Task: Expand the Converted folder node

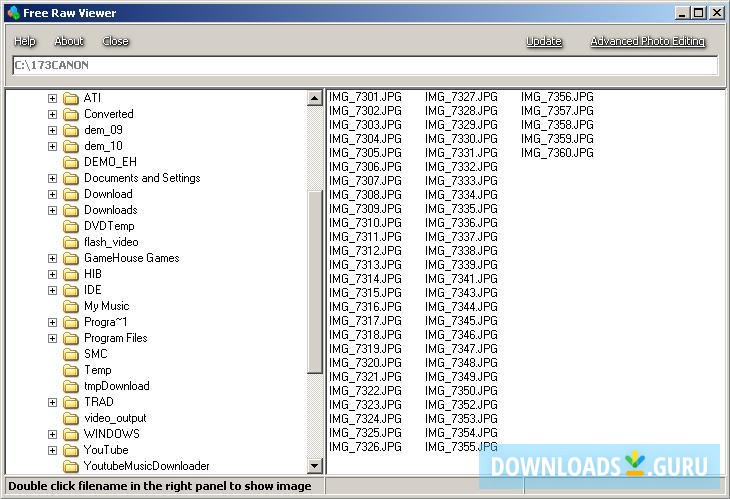Action: tap(53, 114)
